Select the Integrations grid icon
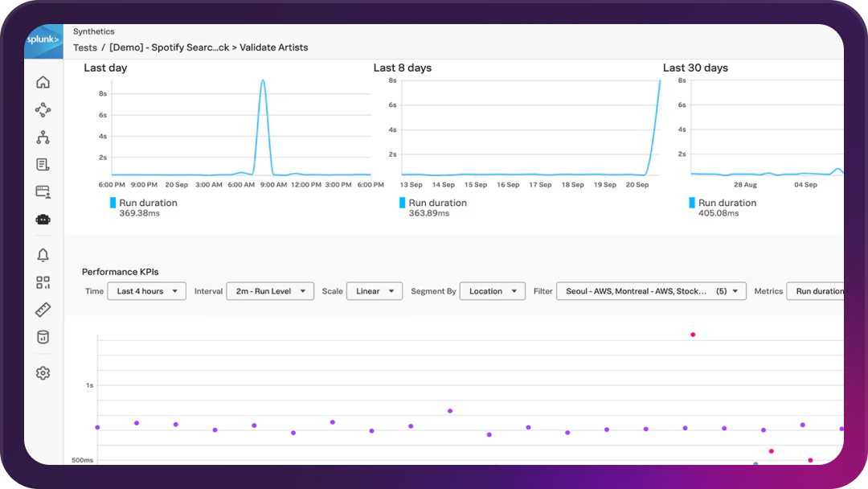The width and height of the screenshot is (868, 489). point(43,281)
